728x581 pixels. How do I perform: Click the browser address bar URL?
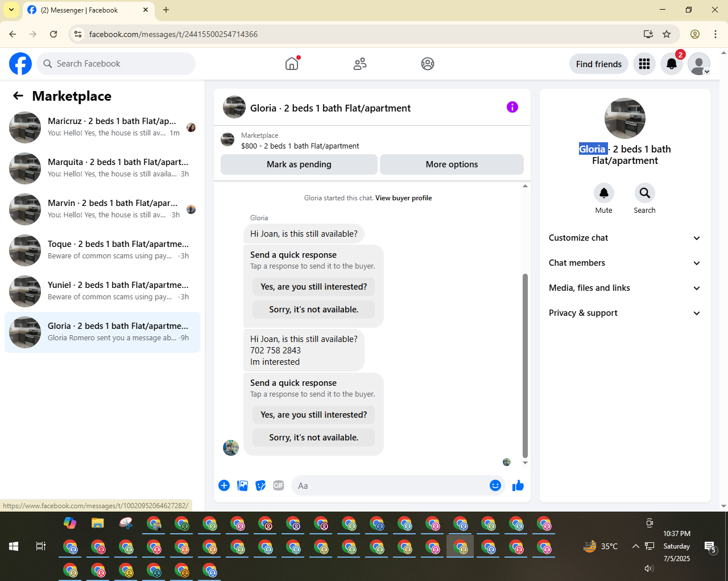point(173,34)
